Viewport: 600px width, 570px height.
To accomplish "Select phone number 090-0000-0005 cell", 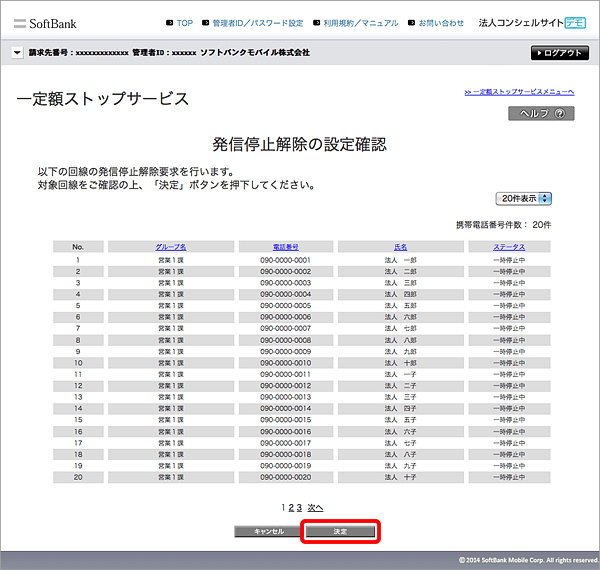I will tap(285, 306).
